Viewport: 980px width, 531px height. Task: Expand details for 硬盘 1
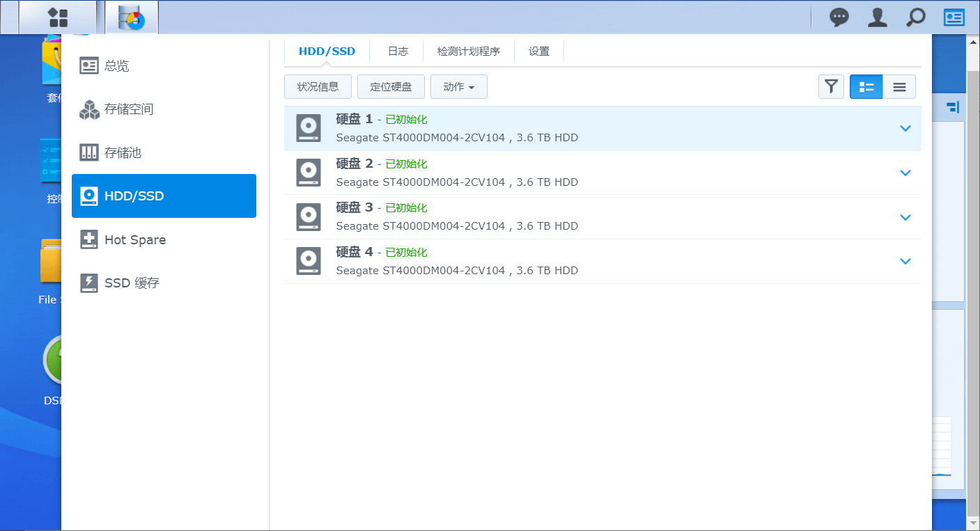905,128
